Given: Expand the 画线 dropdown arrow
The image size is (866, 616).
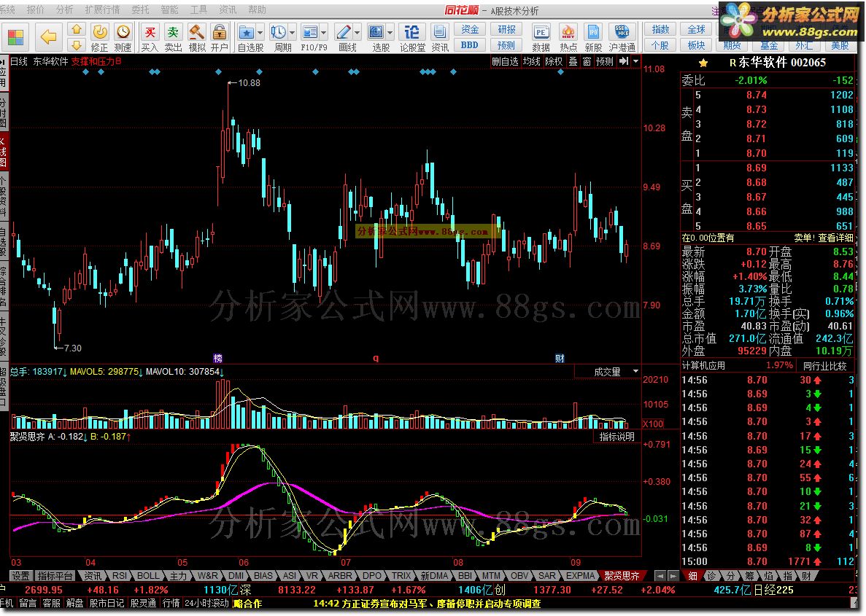Looking at the screenshot, I should point(357,33).
